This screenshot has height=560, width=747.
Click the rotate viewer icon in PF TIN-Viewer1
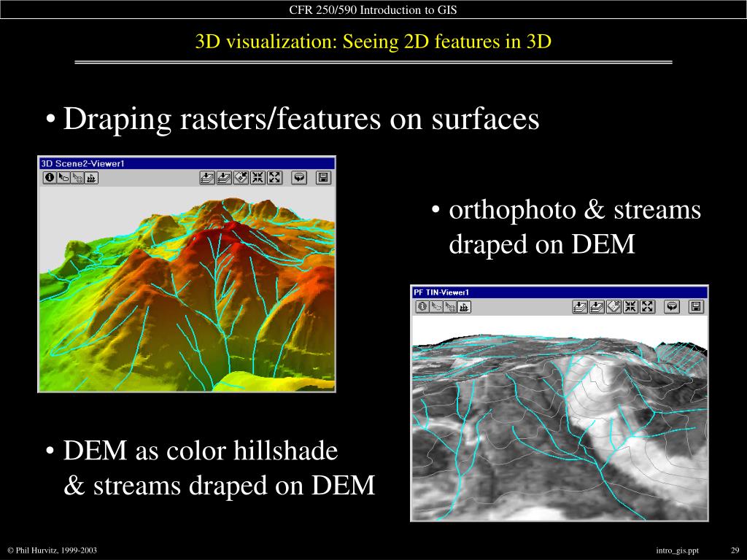tap(672, 307)
